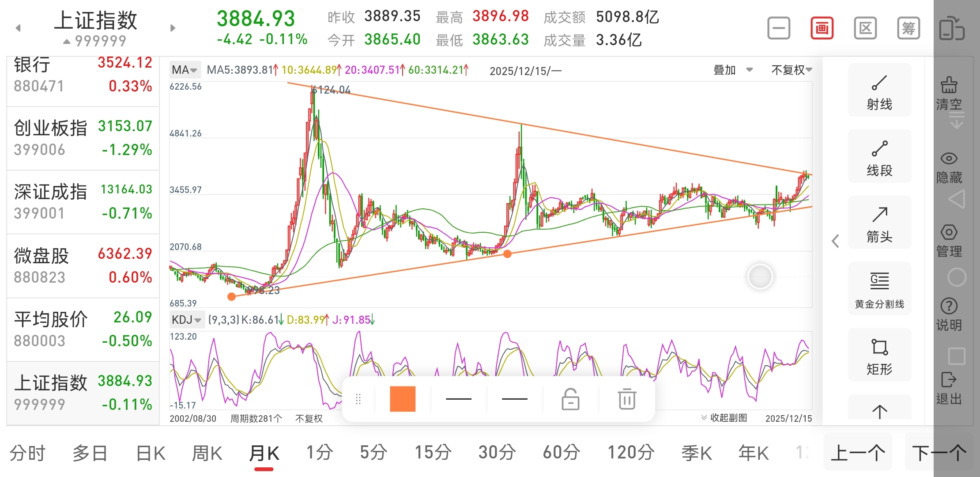Switch to the 日K daily tab
Screen dimensions: 980x477
[151, 453]
